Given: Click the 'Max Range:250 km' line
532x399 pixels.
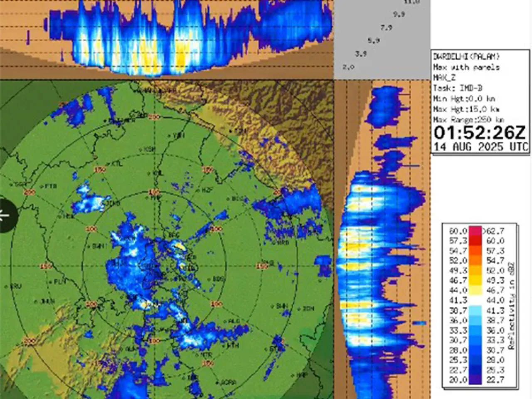Looking at the screenshot, I should click(x=469, y=120).
